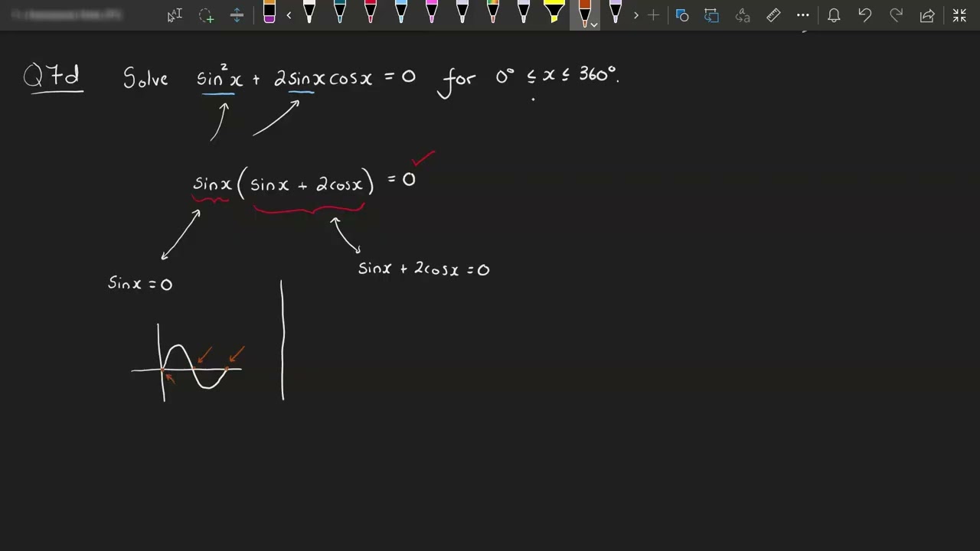Screen dimensions: 980x551
Task: Pick the rainbow ink pen
Action: point(493,12)
